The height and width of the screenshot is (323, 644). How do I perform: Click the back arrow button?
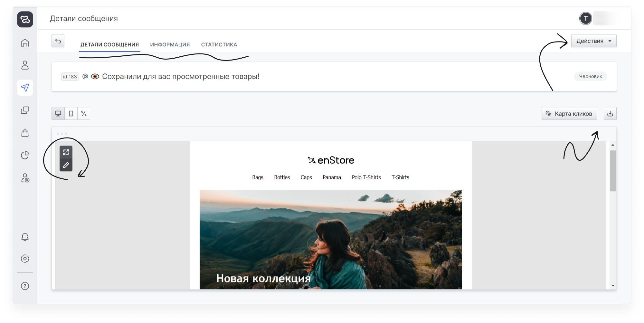(58, 41)
